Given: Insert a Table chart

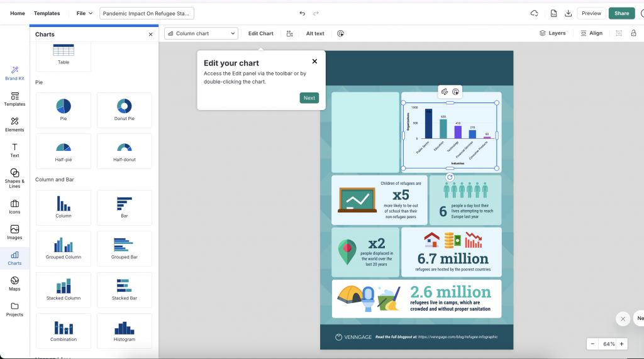Looking at the screenshot, I should [64, 55].
